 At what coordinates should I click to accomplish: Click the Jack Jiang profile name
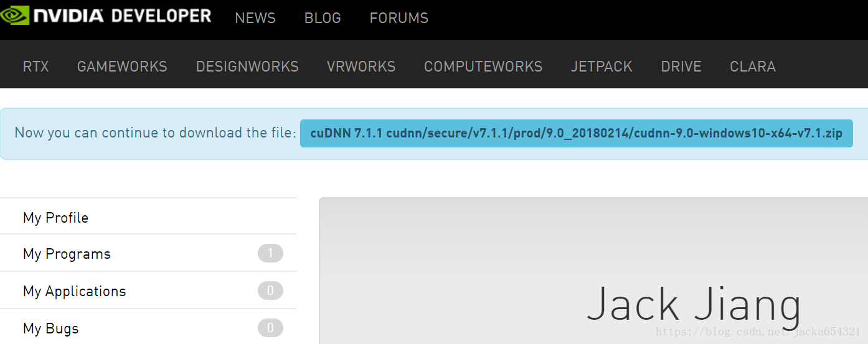[x=694, y=305]
